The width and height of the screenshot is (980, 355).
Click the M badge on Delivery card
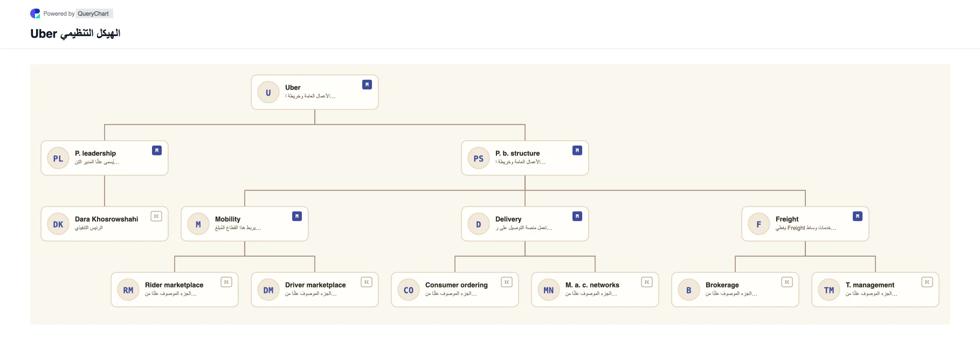point(577,216)
